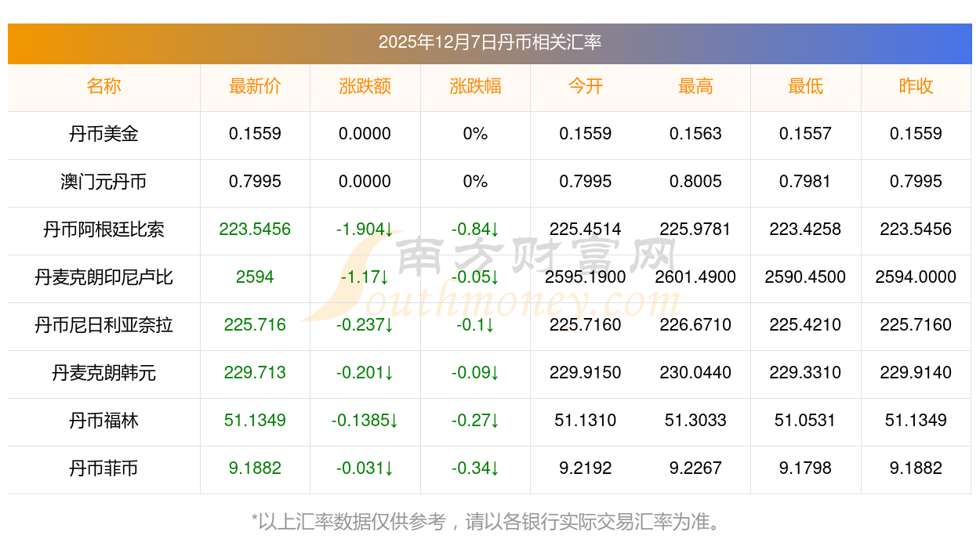Screen dimensions: 980x546
Task: Select the 涨跌幅 column header
Action: (475, 87)
